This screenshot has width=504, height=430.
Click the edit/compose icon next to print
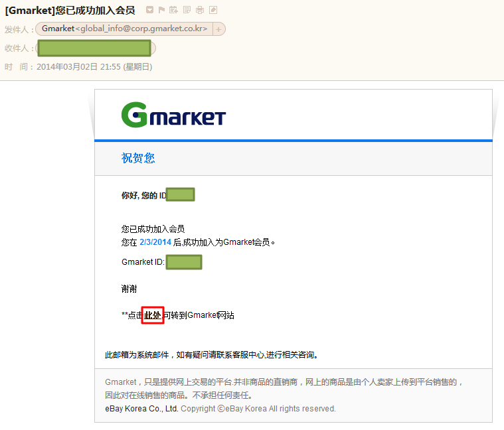point(213,10)
